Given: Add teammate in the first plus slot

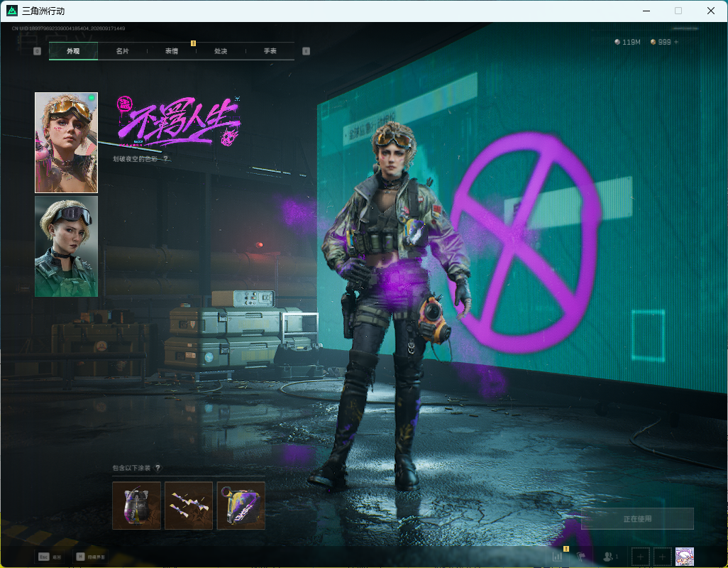Looking at the screenshot, I should (x=640, y=557).
